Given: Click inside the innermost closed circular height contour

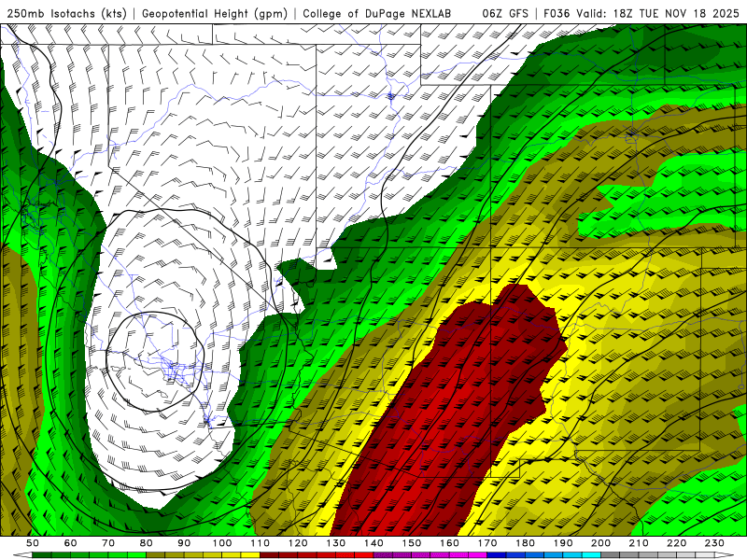Looking at the screenshot, I should (x=155, y=361).
